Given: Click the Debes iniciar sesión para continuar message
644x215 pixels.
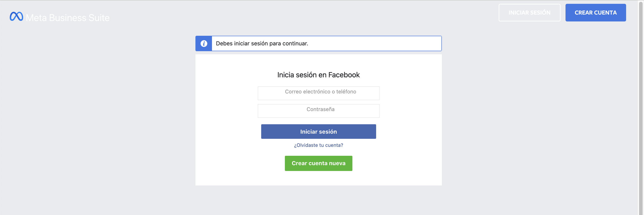Looking at the screenshot, I should click(x=262, y=44).
